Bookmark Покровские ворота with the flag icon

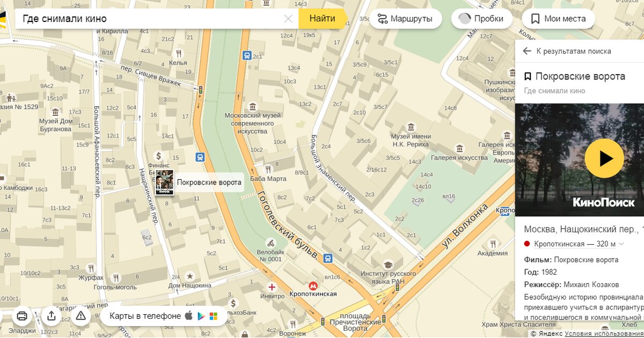point(528,77)
